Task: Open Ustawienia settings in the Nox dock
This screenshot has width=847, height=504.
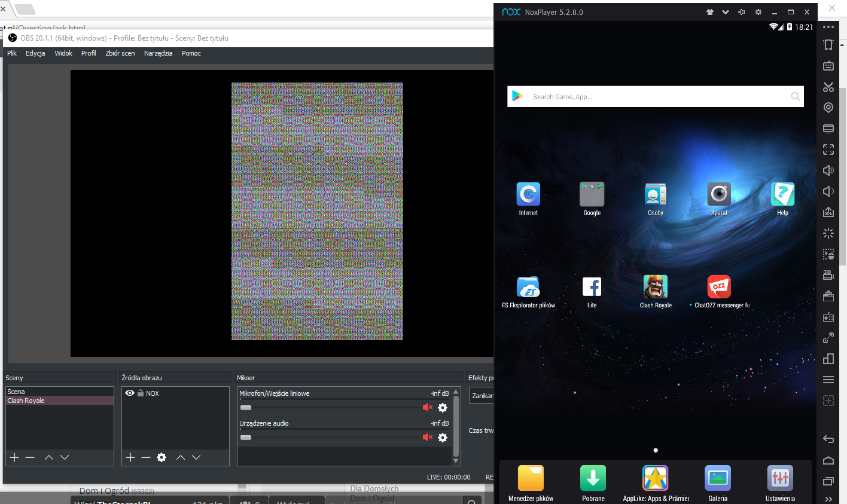Action: pyautogui.click(x=780, y=478)
